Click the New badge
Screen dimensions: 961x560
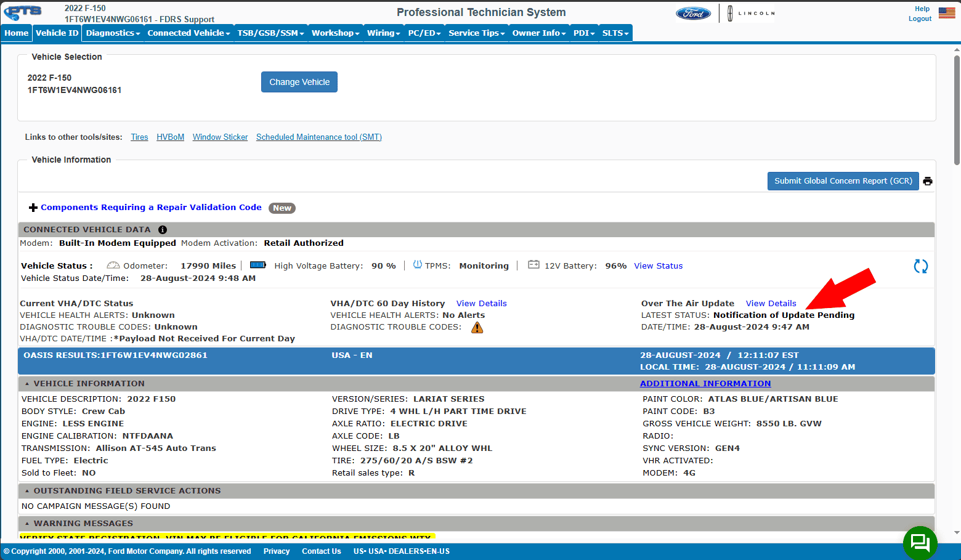282,208
